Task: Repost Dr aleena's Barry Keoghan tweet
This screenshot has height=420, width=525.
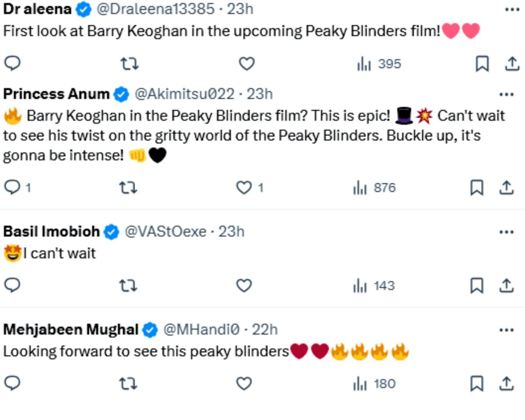Action: coord(129,64)
